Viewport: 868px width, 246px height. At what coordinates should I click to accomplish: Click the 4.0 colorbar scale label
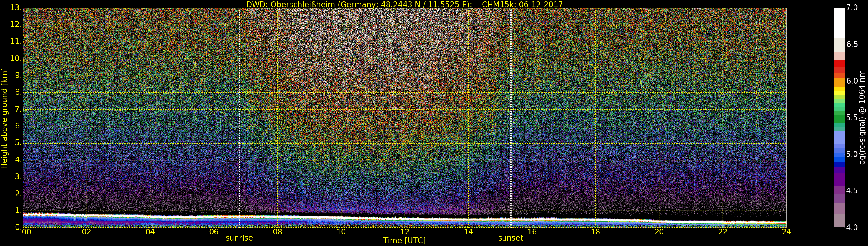coord(852,227)
